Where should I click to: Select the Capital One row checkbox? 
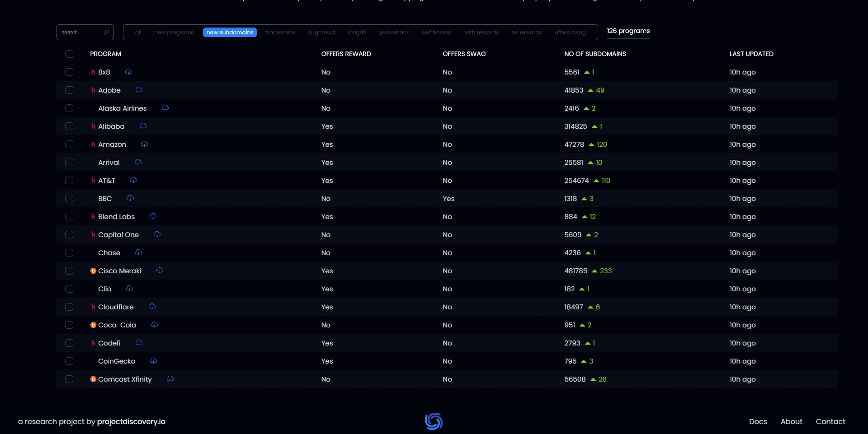69,235
